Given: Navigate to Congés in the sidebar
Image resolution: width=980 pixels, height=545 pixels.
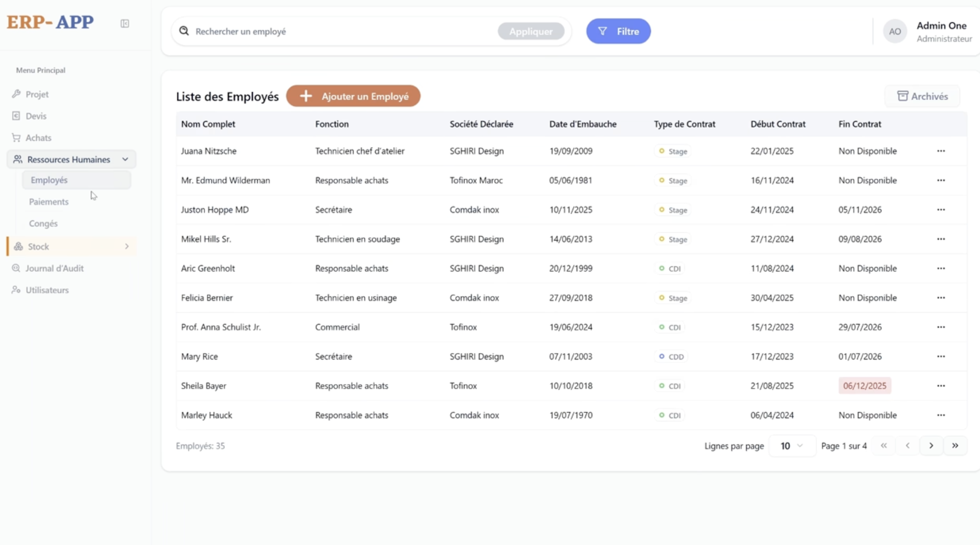Looking at the screenshot, I should [43, 223].
